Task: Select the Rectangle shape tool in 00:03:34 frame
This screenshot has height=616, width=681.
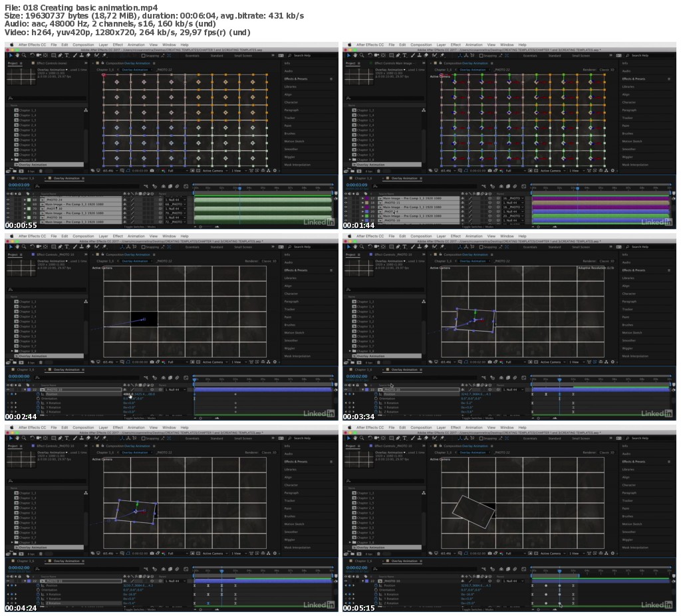Action: (x=392, y=247)
